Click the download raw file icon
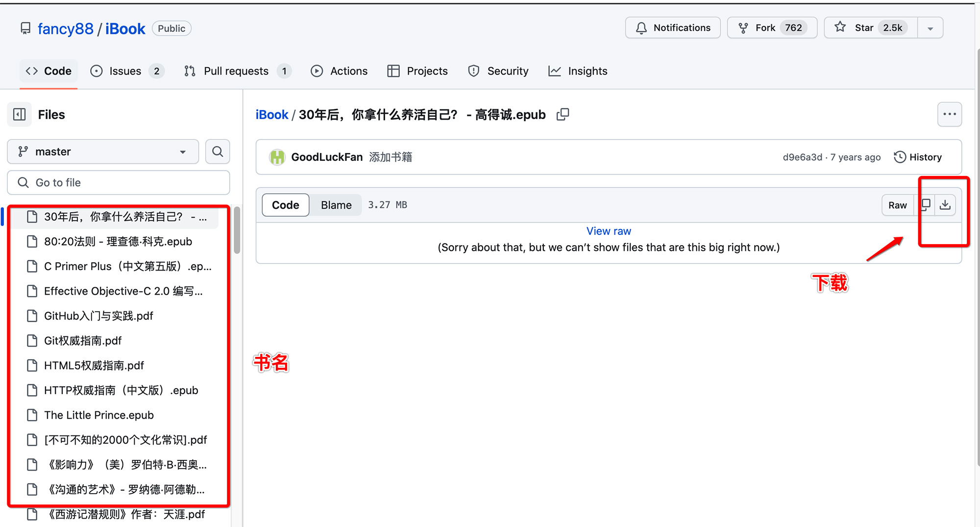 pos(945,205)
